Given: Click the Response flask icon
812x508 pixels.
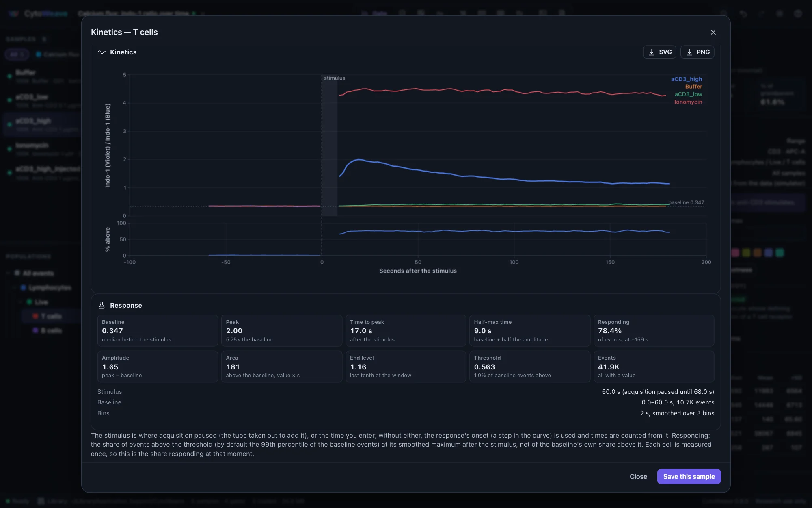Looking at the screenshot, I should (101, 305).
